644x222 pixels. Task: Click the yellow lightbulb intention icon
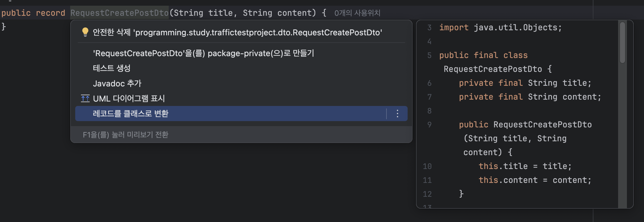click(85, 32)
